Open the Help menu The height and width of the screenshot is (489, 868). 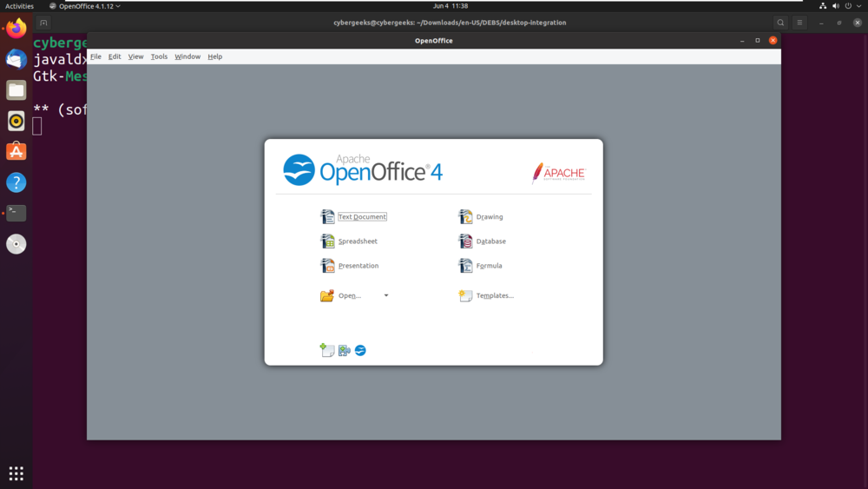(214, 56)
